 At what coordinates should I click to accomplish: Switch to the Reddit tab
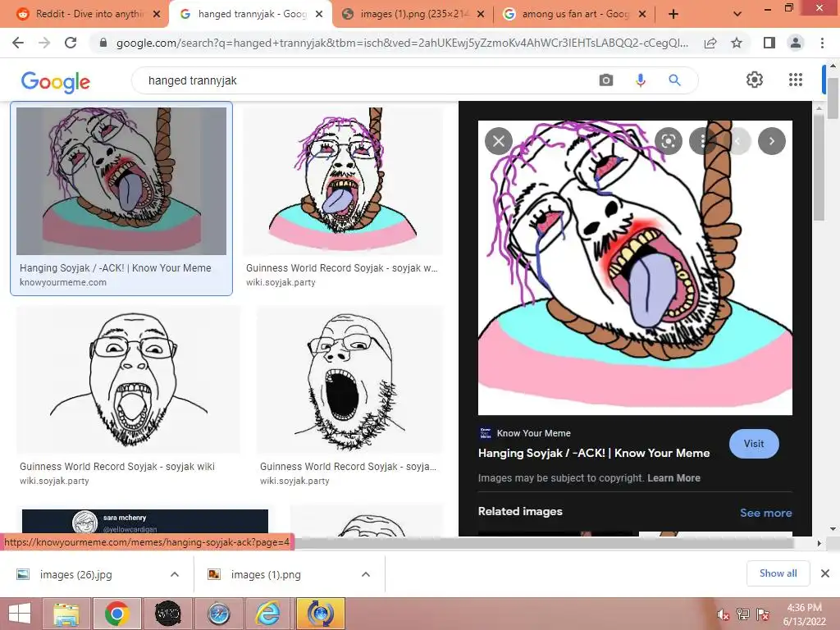[x=89, y=14]
